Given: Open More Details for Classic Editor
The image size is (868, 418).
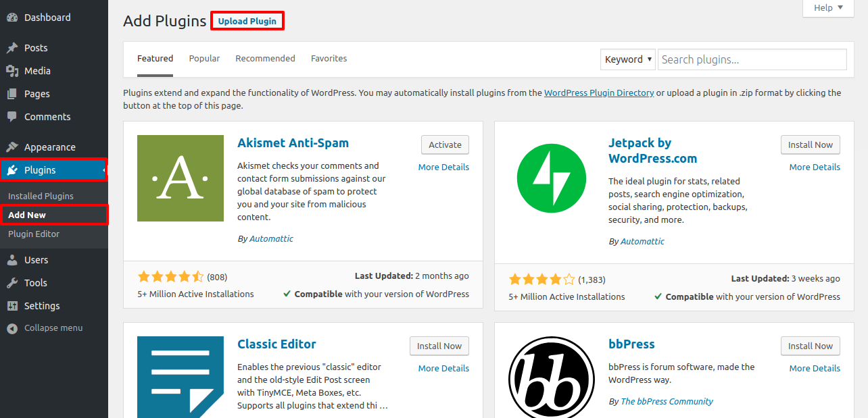Looking at the screenshot, I should [x=443, y=368].
